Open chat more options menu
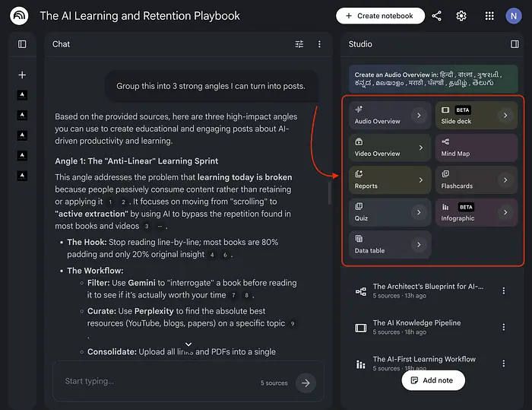 [x=319, y=44]
